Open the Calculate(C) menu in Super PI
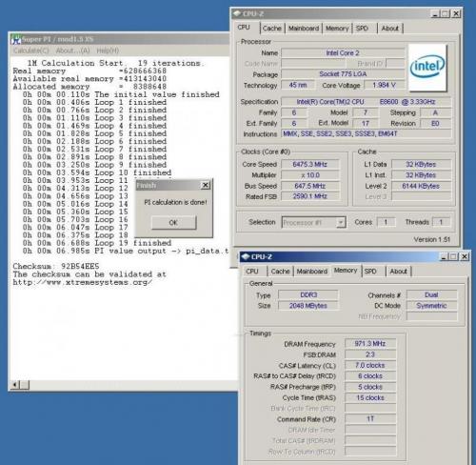476x465 pixels. 31,51
